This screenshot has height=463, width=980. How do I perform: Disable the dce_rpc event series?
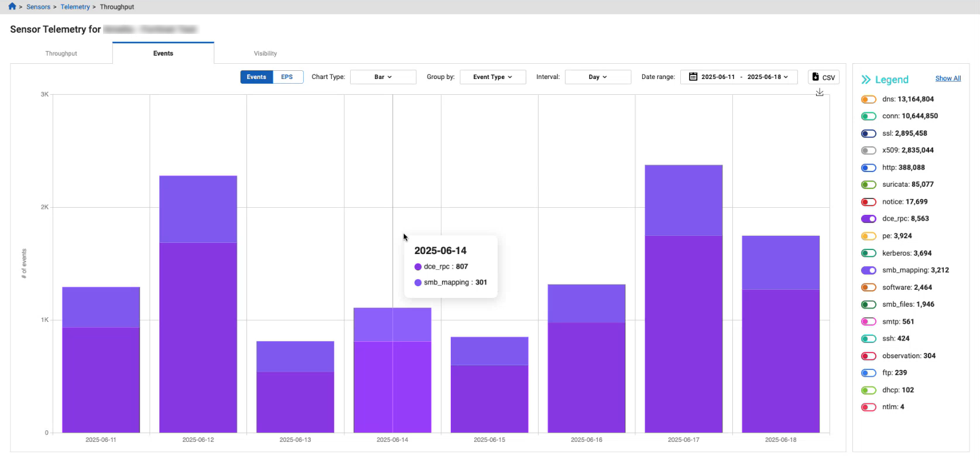pos(868,219)
